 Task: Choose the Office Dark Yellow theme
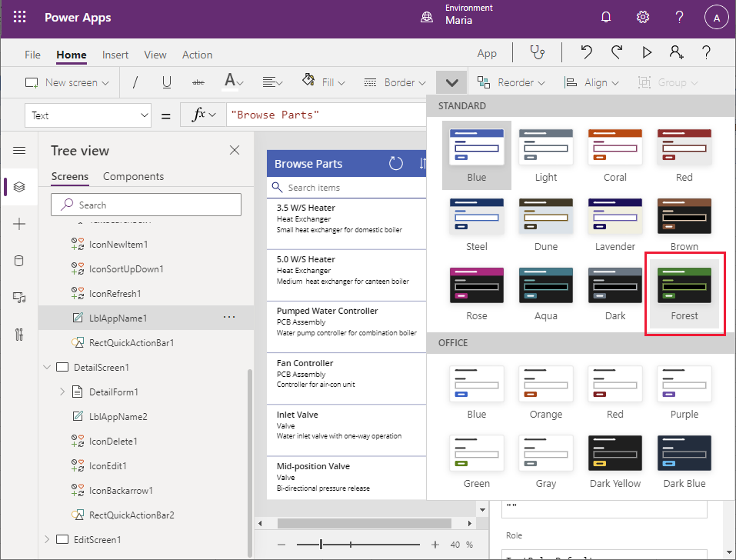(615, 461)
